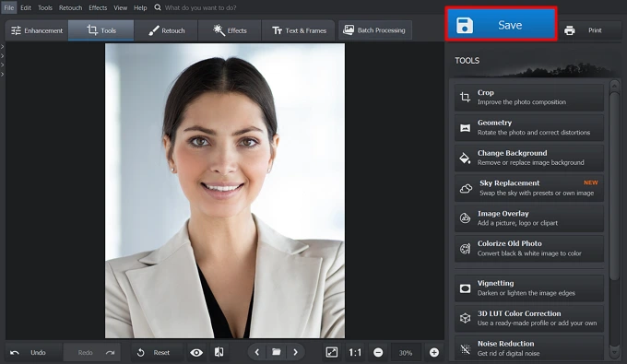The height and width of the screenshot is (364, 627).
Task: Click the Change Background paint bucket icon
Action: coord(465,158)
